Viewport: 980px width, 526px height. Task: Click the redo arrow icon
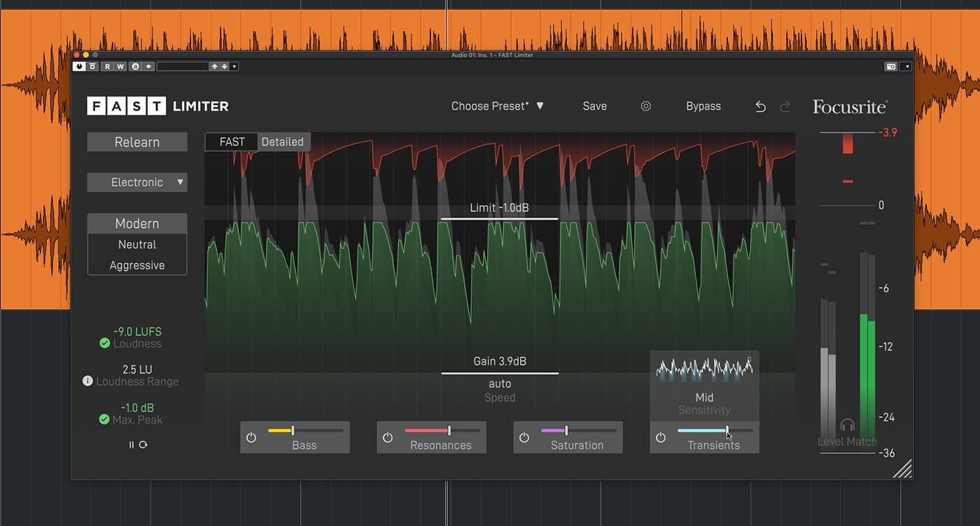coord(785,106)
